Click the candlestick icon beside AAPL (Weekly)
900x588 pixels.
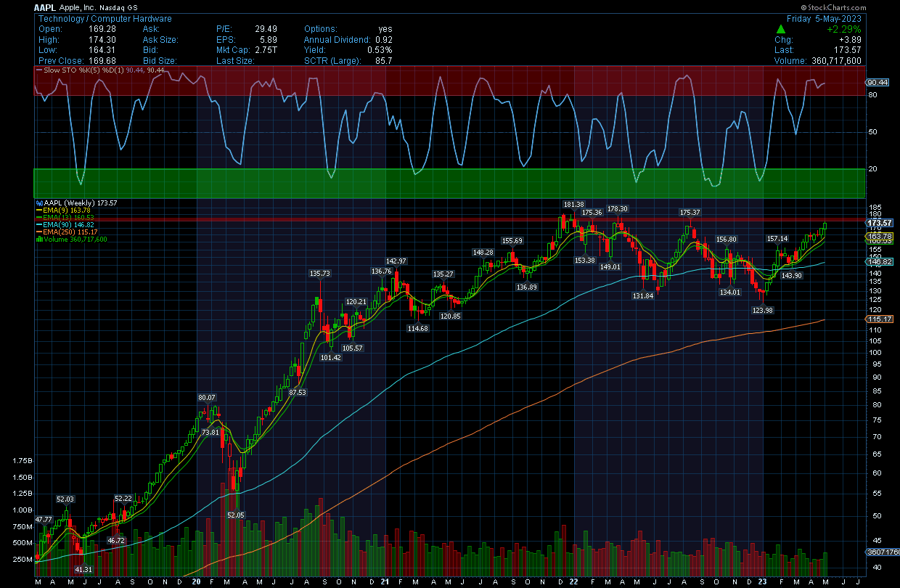click(40, 204)
